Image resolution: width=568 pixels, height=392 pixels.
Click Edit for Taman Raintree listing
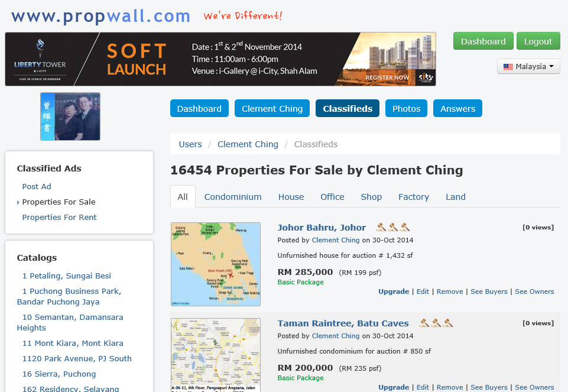(x=423, y=387)
